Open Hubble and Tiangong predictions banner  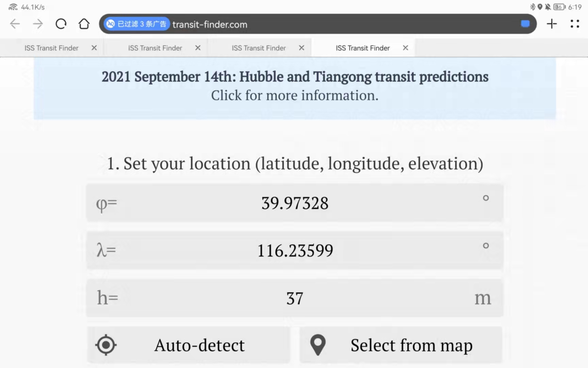pyautogui.click(x=295, y=86)
